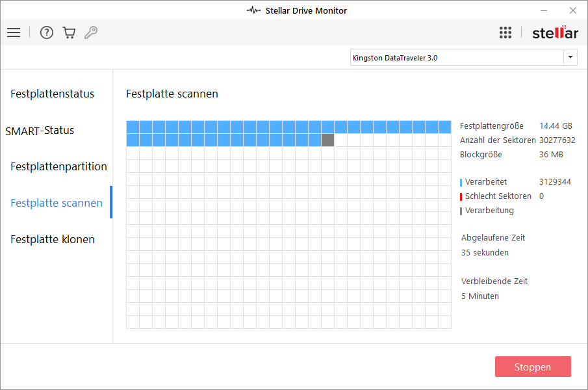588x390 pixels.
Task: Open the hamburger menu
Action: [14, 32]
